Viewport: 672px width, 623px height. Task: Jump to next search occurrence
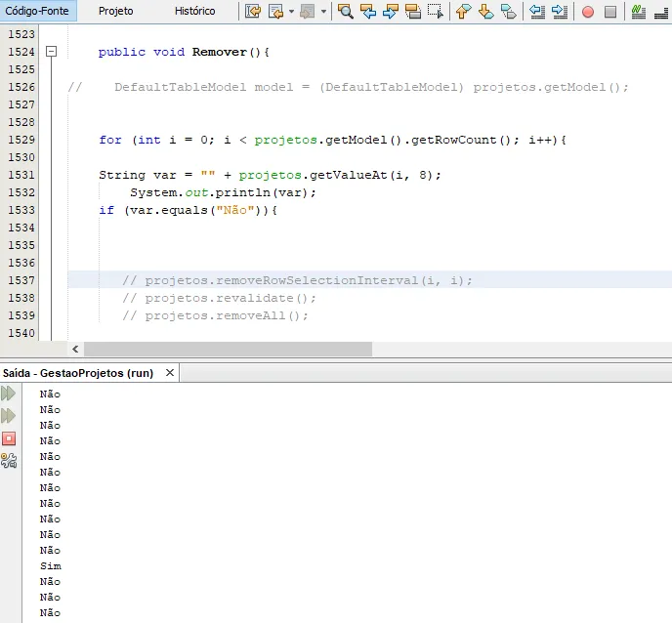pos(391,12)
